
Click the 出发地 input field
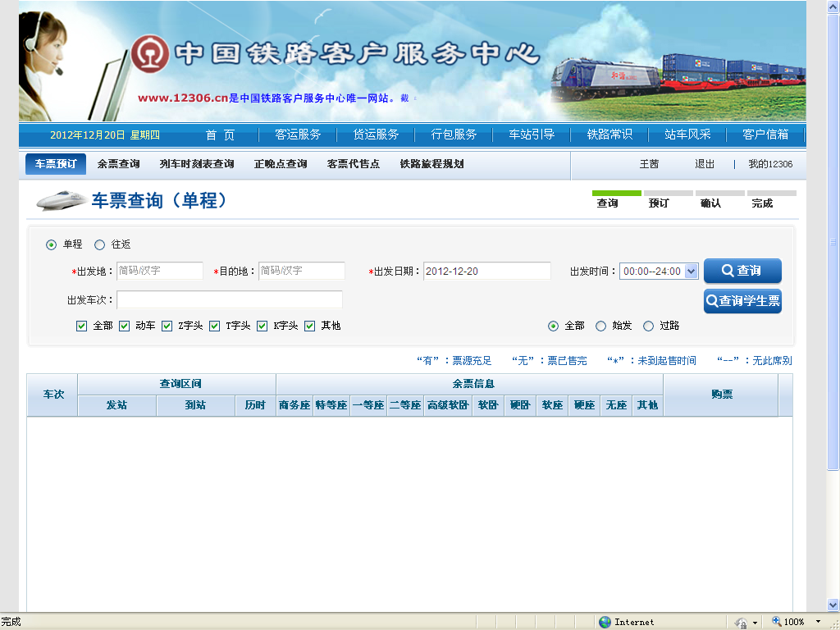[x=160, y=271]
